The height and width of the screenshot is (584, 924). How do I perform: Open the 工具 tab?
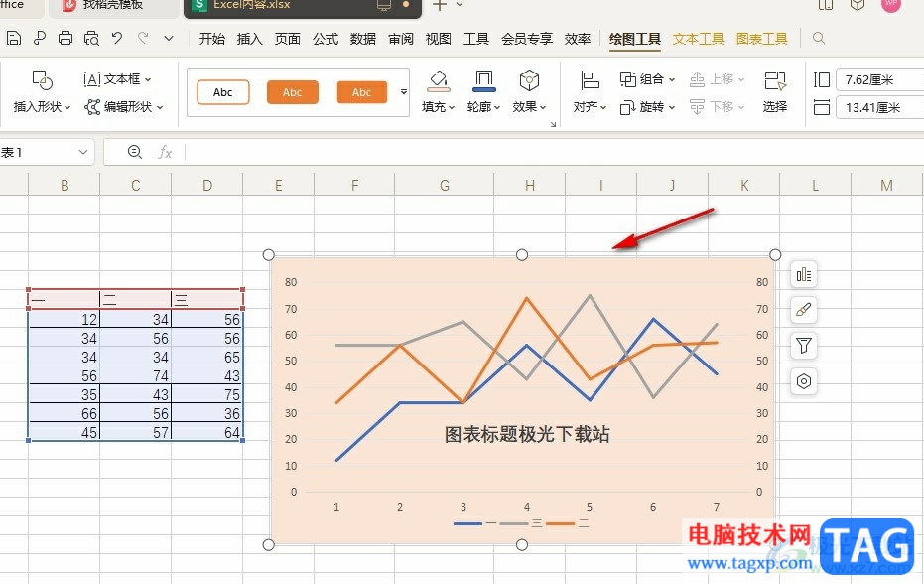click(476, 39)
